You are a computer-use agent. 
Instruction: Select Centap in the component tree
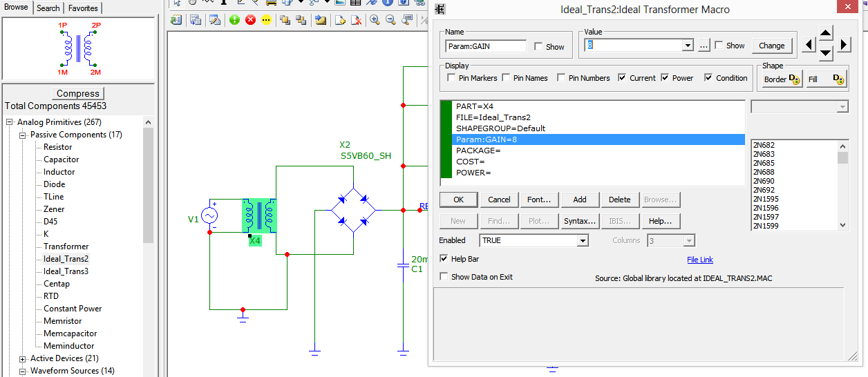pyautogui.click(x=57, y=284)
